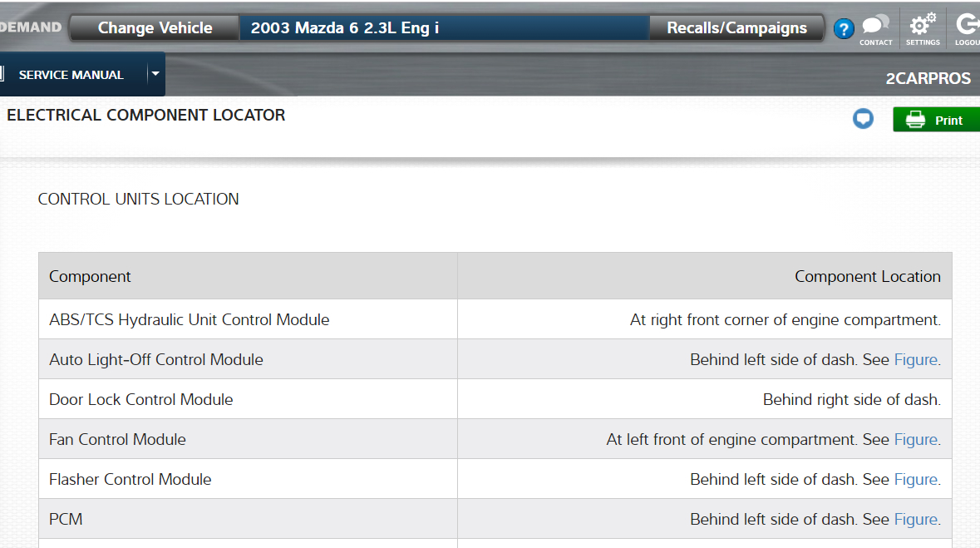Click the 2003 Mazda 6 vehicle field
980x548 pixels.
pos(444,28)
